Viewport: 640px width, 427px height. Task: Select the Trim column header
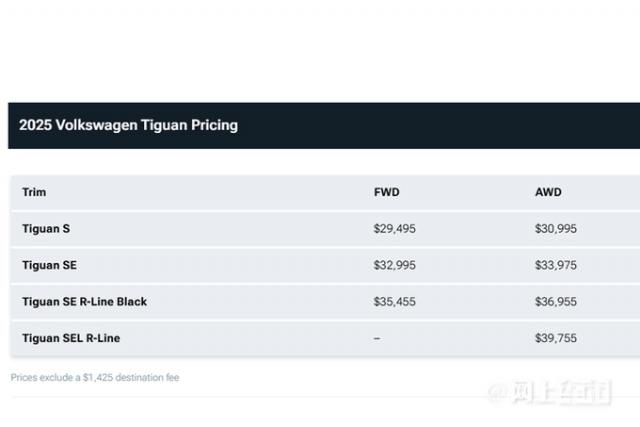[x=34, y=192]
